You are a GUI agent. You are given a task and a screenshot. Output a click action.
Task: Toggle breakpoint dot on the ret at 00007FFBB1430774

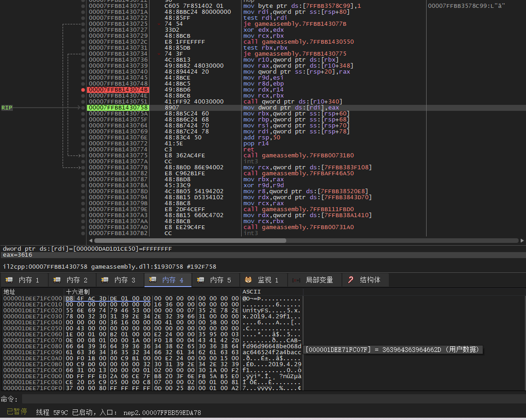coord(83,150)
